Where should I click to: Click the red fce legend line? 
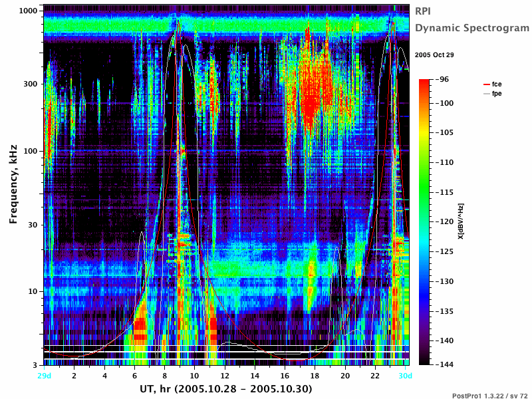487,84
